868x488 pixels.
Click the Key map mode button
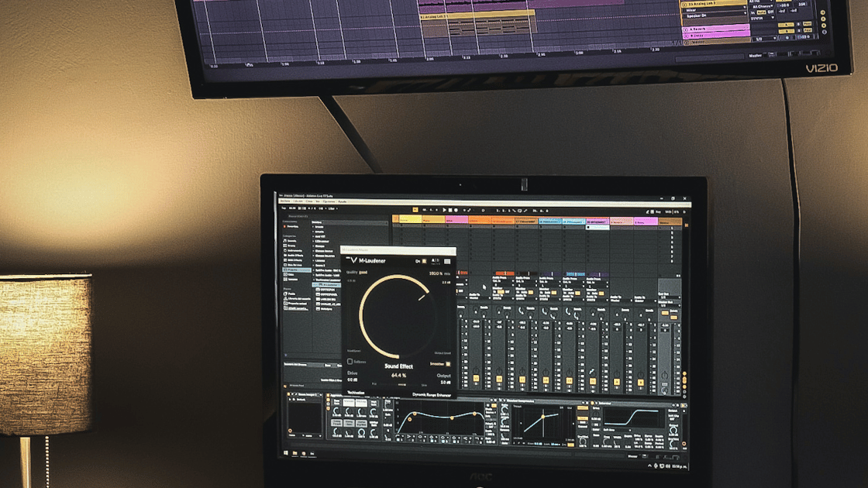tap(658, 211)
